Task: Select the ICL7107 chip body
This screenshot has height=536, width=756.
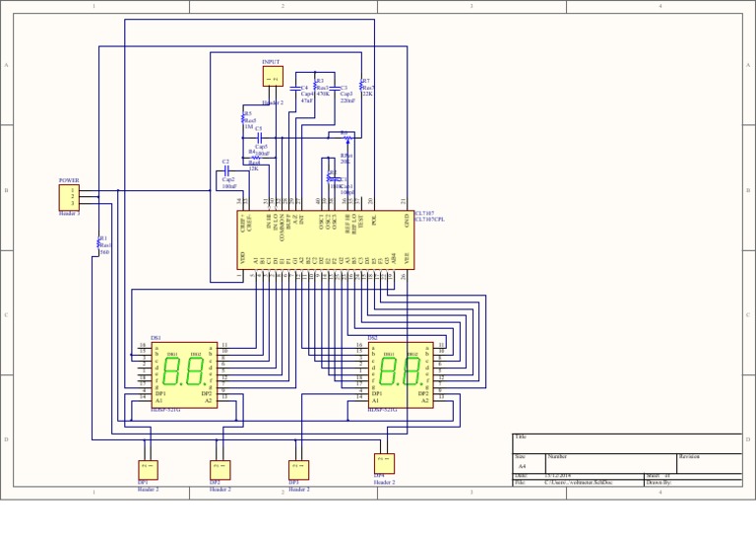Action: pos(326,239)
